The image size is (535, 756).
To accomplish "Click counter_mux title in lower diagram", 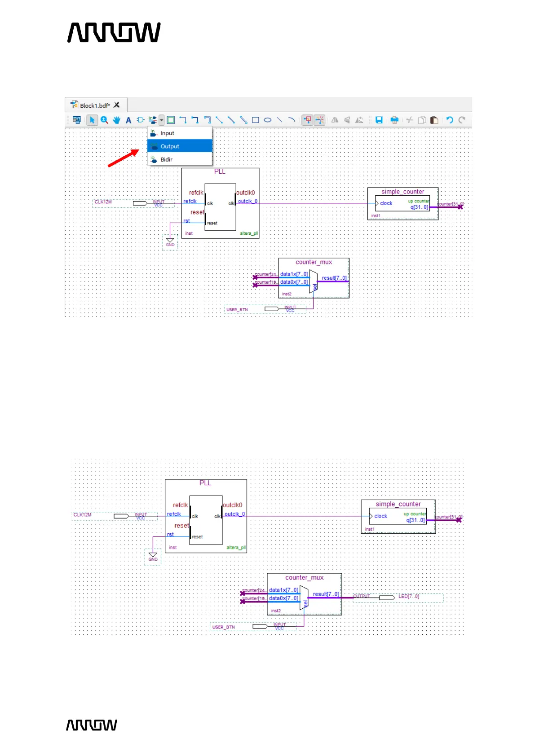I will click(x=304, y=577).
